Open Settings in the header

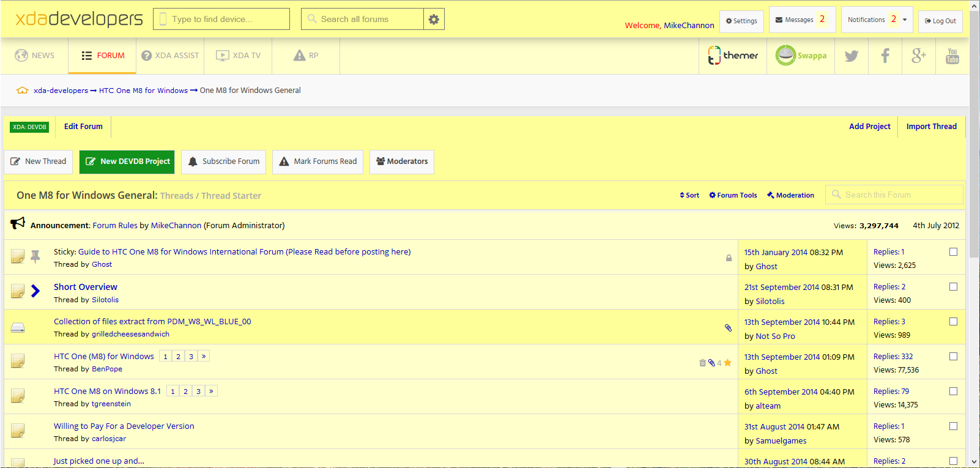click(741, 21)
